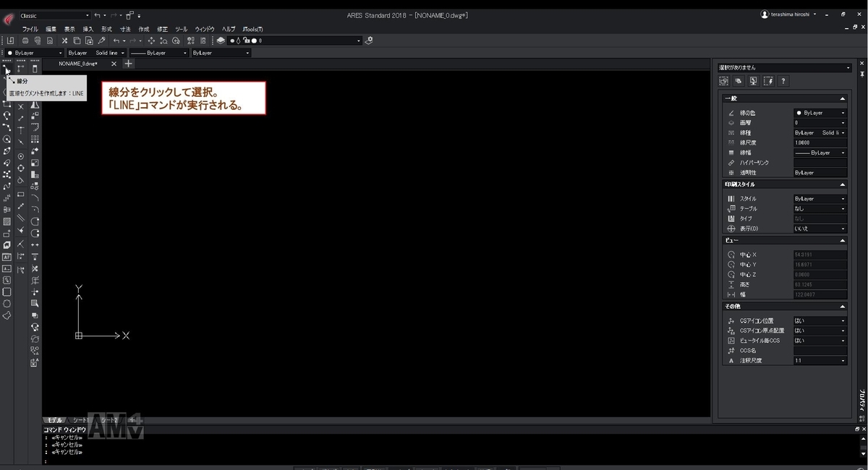Viewport: 868px width, 470px height.
Task: Open the ファイル menu
Action: pyautogui.click(x=30, y=29)
